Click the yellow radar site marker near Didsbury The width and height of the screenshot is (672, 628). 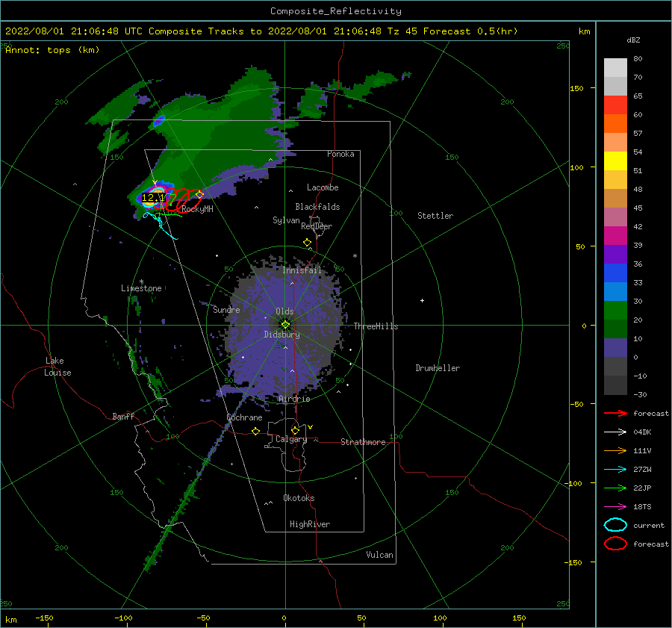coord(285,325)
